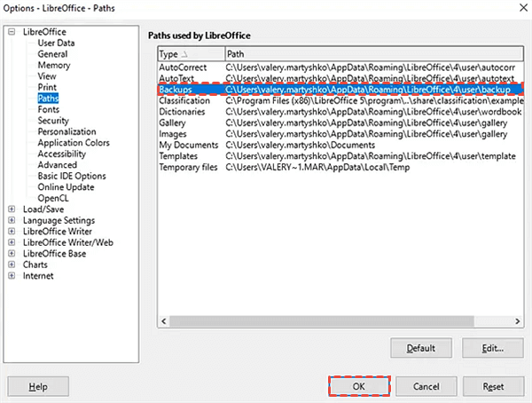Collapse the LibreOffice tree node
This screenshot has height=403, width=532.
click(x=12, y=32)
